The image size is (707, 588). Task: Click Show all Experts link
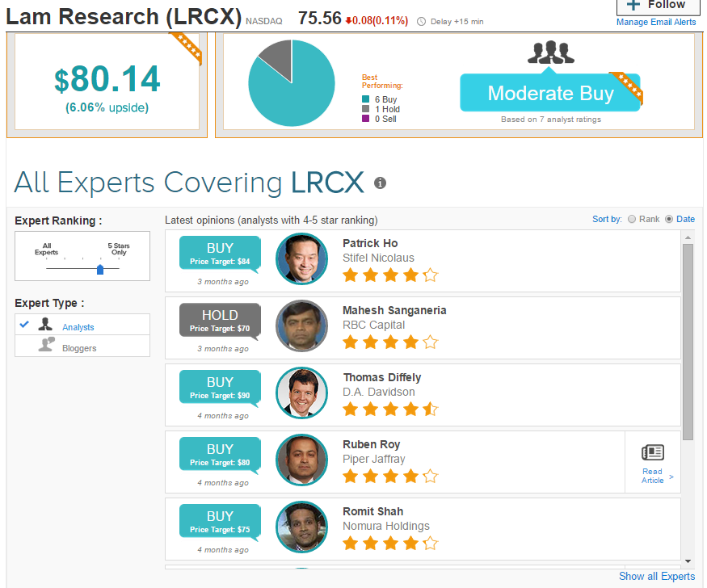(657, 576)
